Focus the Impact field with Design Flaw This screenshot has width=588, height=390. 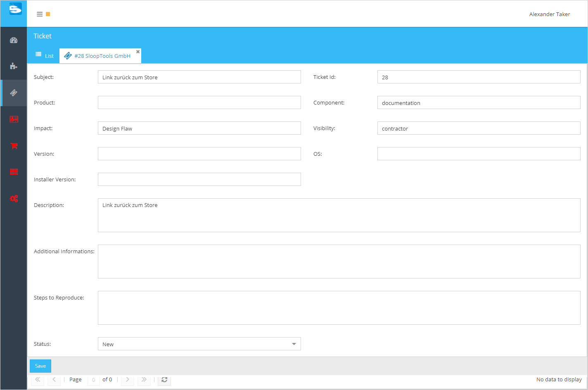point(199,128)
